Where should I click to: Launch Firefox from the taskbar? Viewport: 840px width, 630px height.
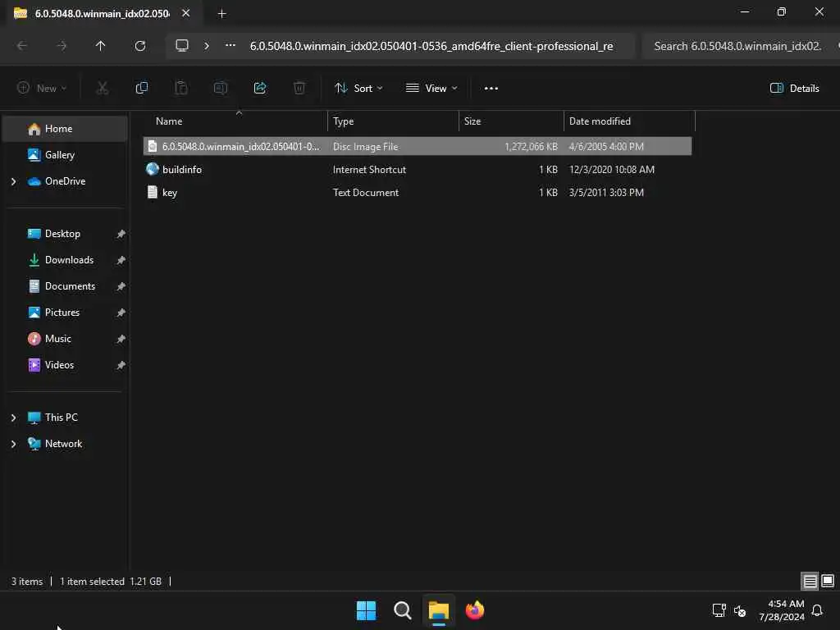click(475, 610)
